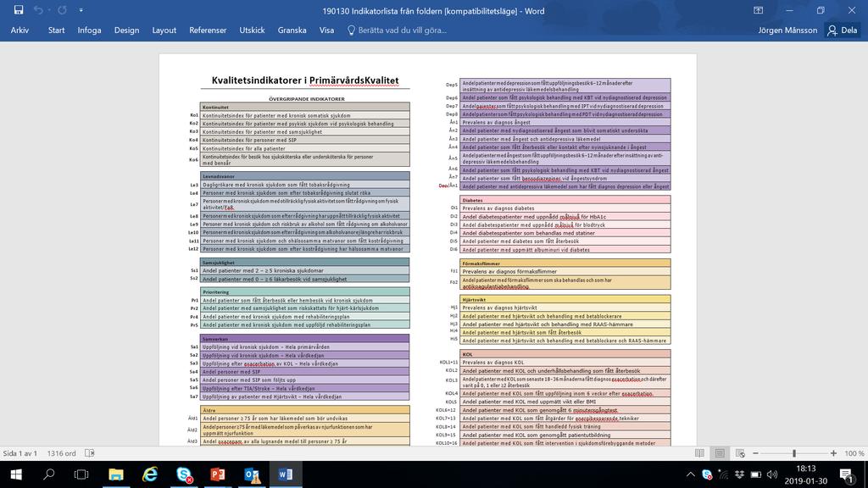Click the Word taskbar icon

pos(286,474)
